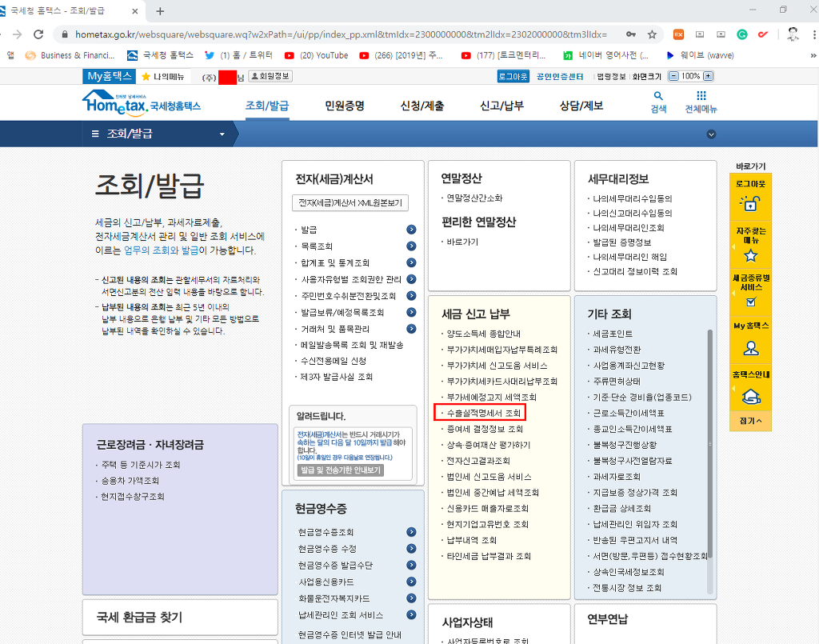Bookmark this page with Chrome star icon
Screen dimensions: 819x644
(x=652, y=34)
